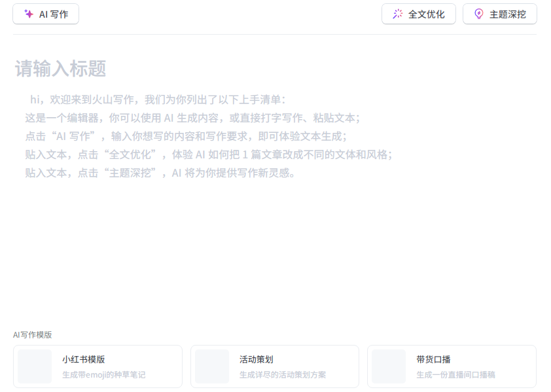Select the 活动策划 thumbnail image
This screenshot has height=392, width=551.
212,366
